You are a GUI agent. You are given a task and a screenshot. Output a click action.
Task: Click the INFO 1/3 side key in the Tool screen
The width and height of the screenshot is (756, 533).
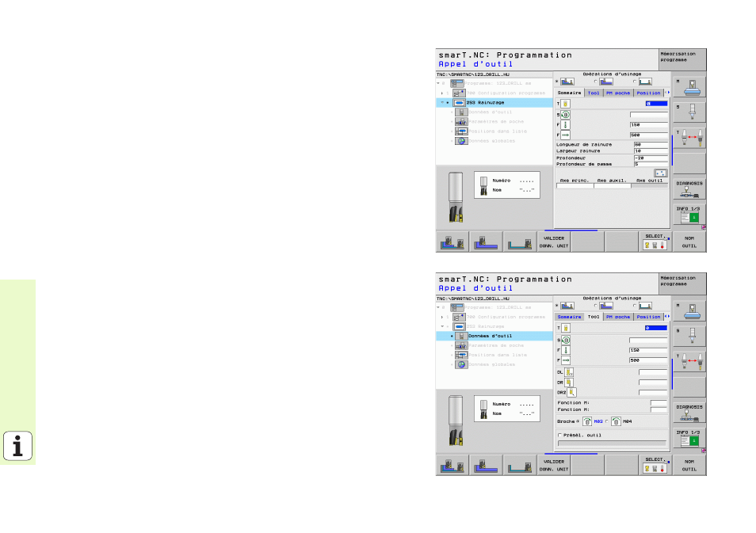click(x=689, y=439)
